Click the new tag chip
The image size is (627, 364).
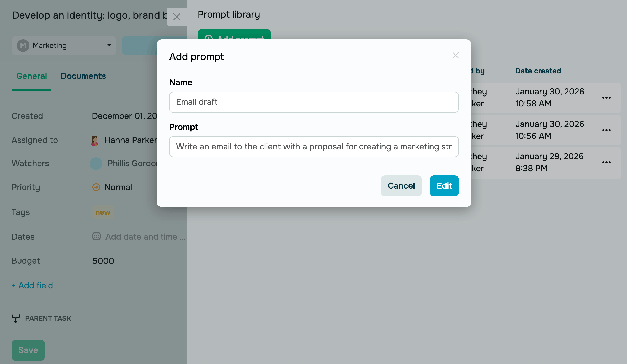103,212
